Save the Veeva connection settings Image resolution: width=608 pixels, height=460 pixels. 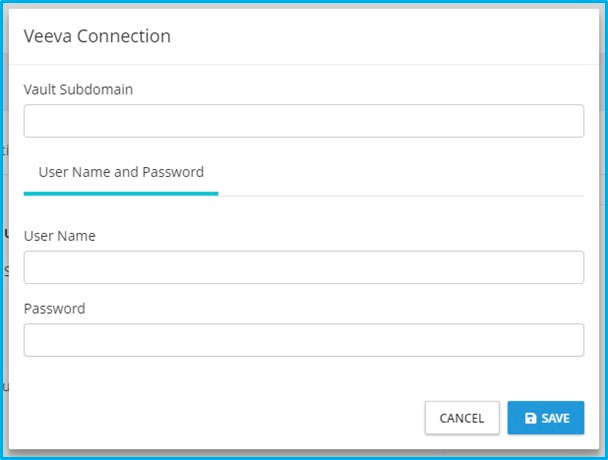click(546, 418)
